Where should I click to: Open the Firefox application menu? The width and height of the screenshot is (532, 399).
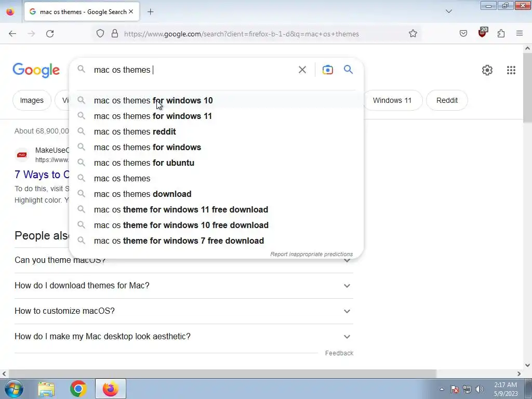(520, 34)
